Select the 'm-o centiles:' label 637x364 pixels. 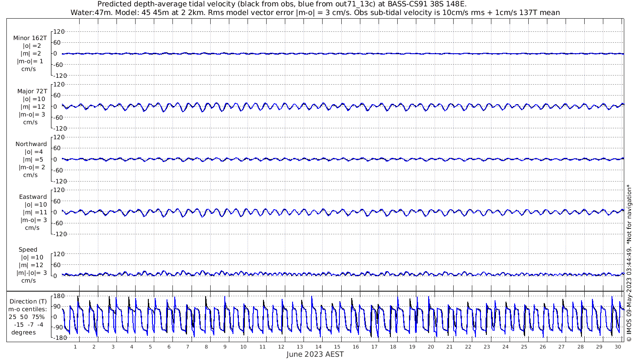pos(27,309)
